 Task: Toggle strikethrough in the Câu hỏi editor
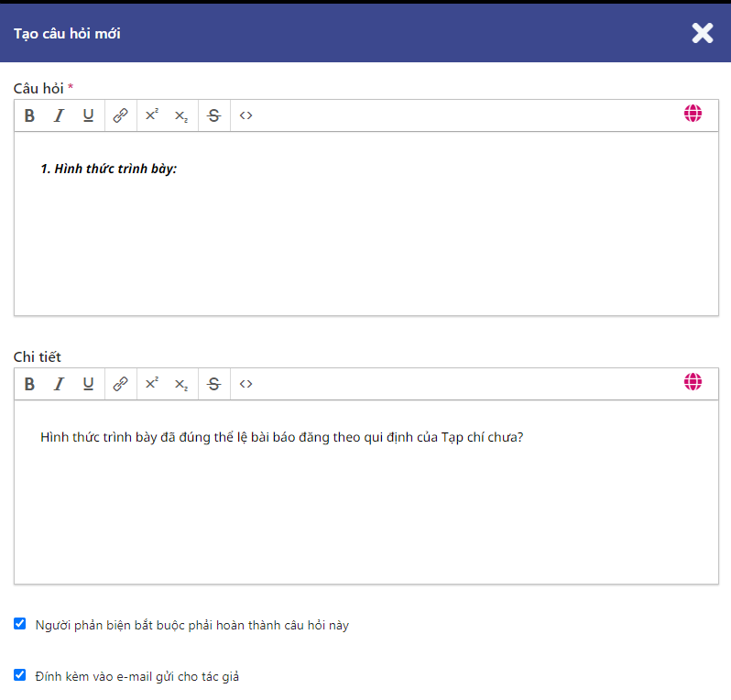coord(213,115)
